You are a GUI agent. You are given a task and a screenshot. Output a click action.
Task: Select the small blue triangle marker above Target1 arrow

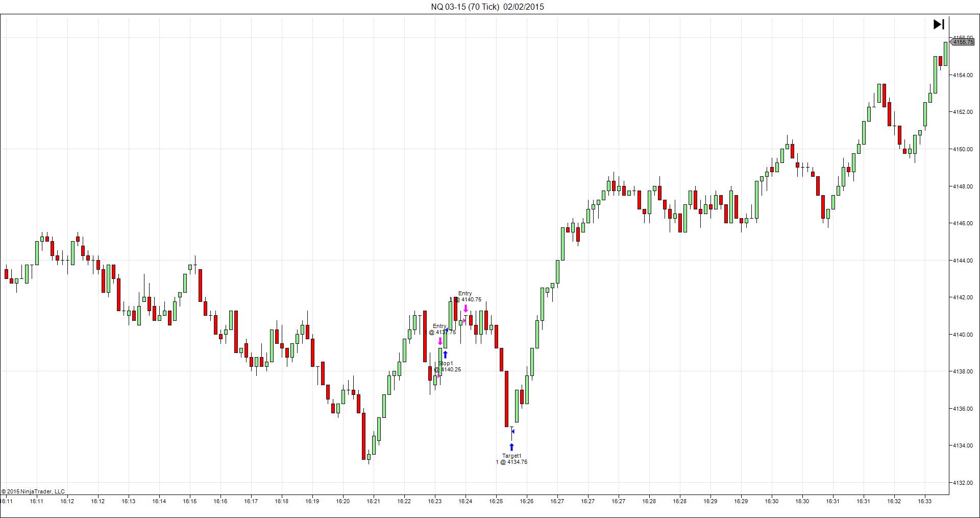[x=512, y=432]
